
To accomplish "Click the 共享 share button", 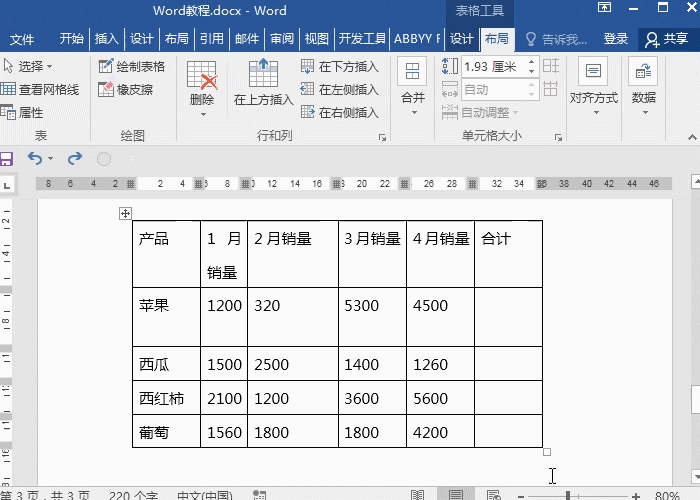I will tap(667, 39).
